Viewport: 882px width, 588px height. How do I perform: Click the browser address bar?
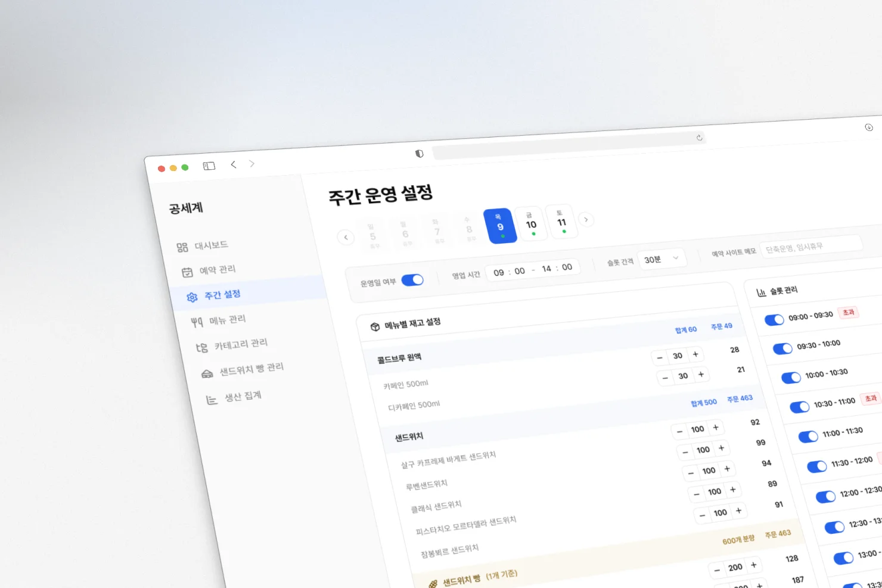tap(569, 145)
